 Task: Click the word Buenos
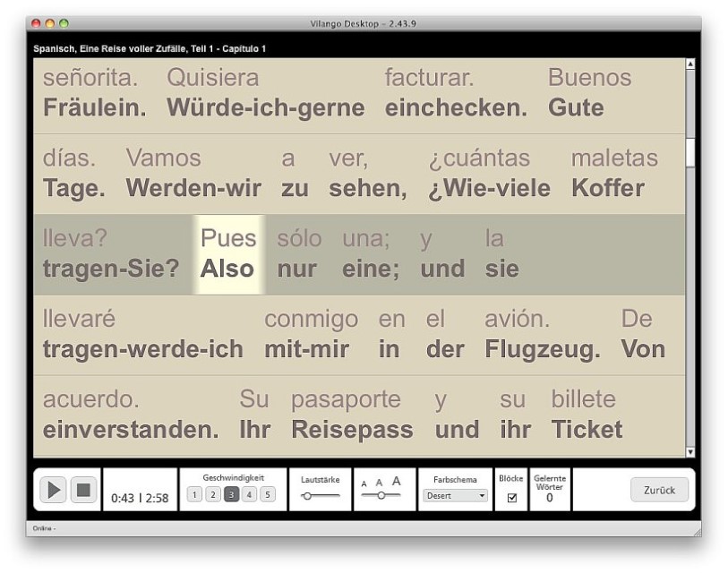click(x=589, y=78)
